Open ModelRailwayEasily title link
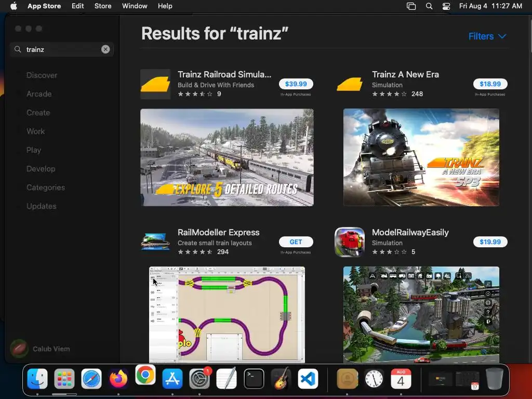 pos(410,232)
